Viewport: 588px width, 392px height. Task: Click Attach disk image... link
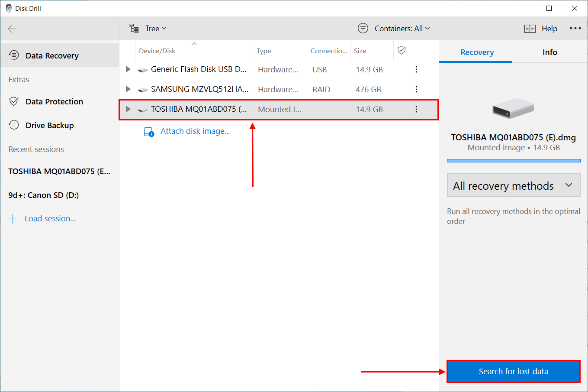pyautogui.click(x=195, y=131)
